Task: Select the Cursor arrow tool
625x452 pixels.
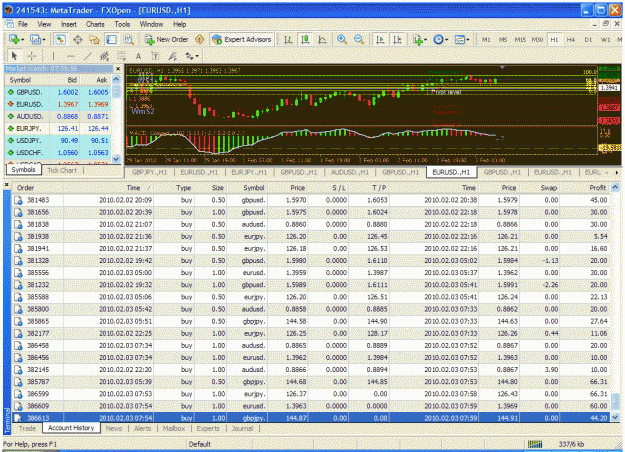Action: [x=15, y=56]
